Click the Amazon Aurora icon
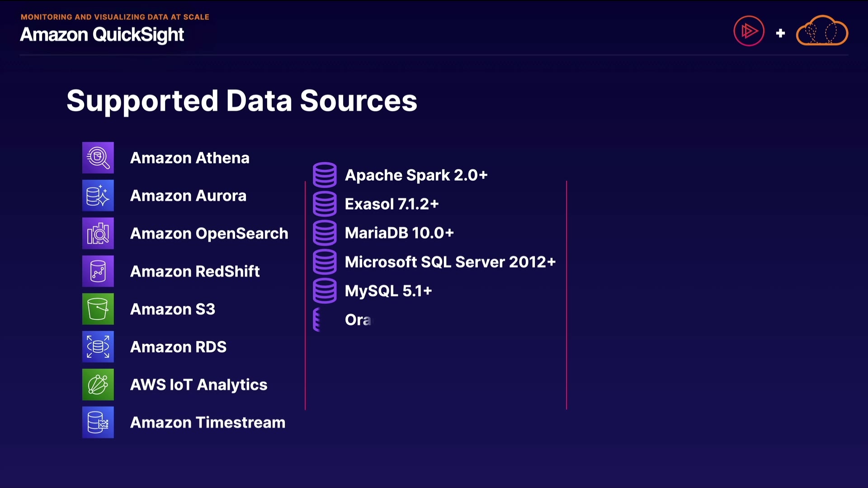 [x=98, y=196]
